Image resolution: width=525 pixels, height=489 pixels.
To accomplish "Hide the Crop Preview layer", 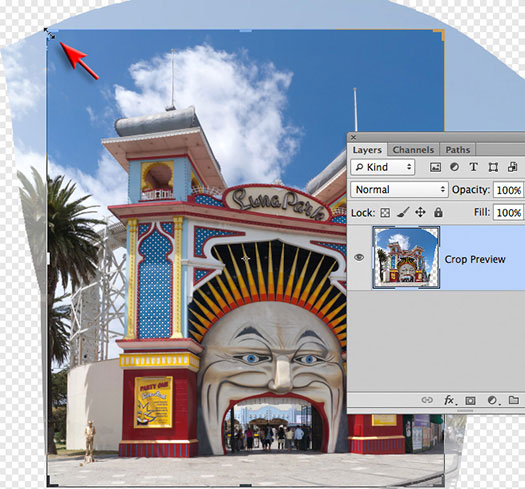I will point(359,257).
